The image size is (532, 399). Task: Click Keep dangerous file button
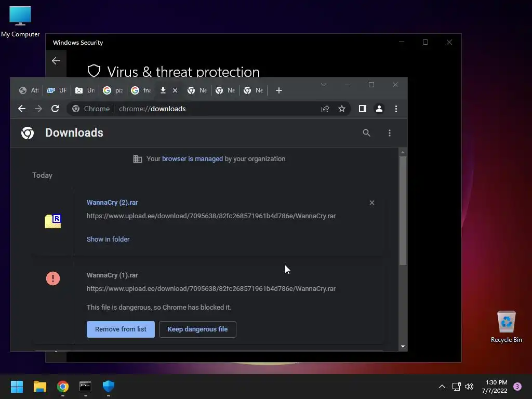pos(197,329)
